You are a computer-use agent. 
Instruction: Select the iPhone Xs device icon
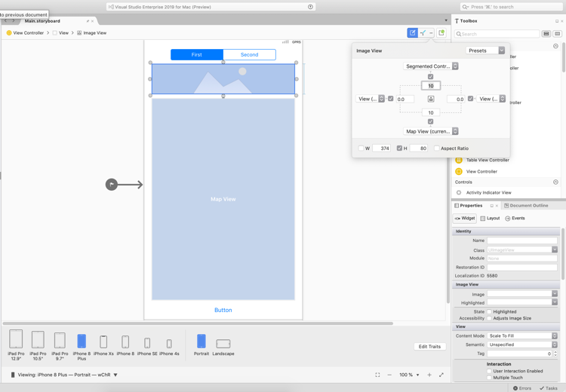click(103, 342)
